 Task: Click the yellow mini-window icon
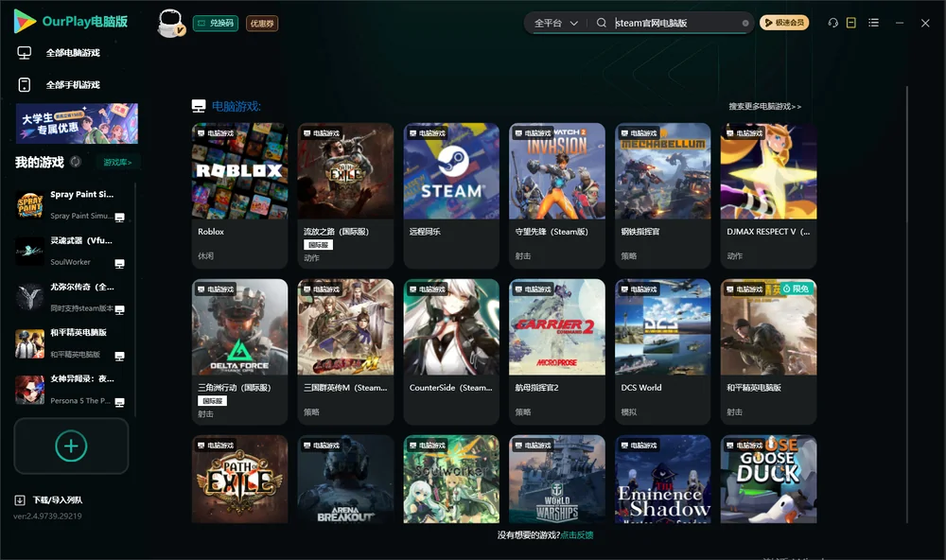[x=850, y=23]
